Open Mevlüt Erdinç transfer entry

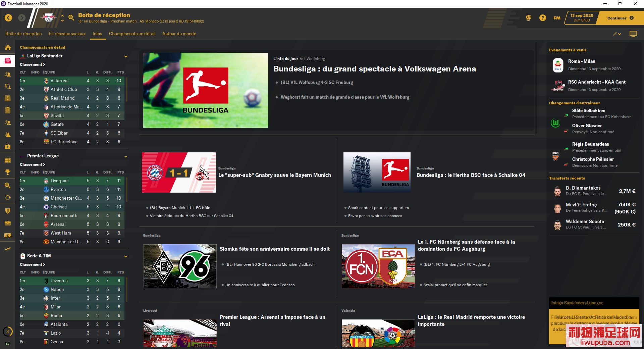pos(594,208)
